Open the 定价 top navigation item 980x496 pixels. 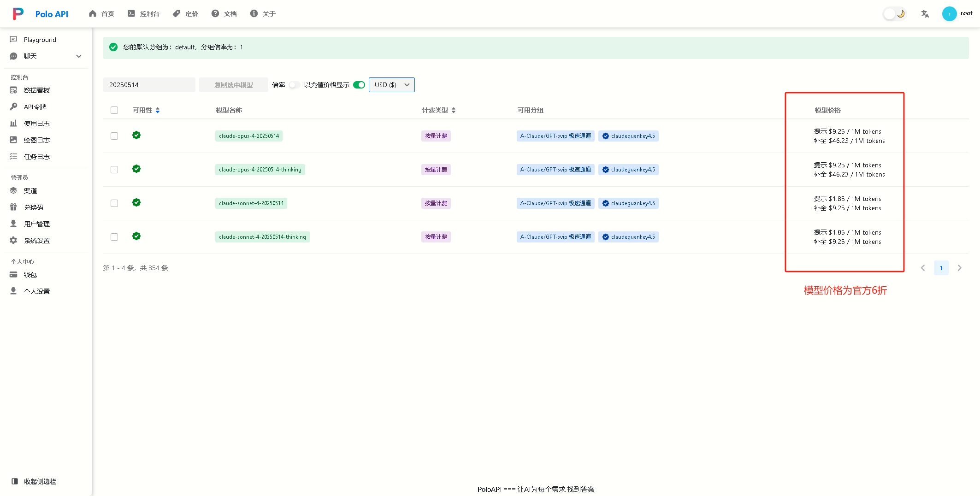pyautogui.click(x=185, y=14)
